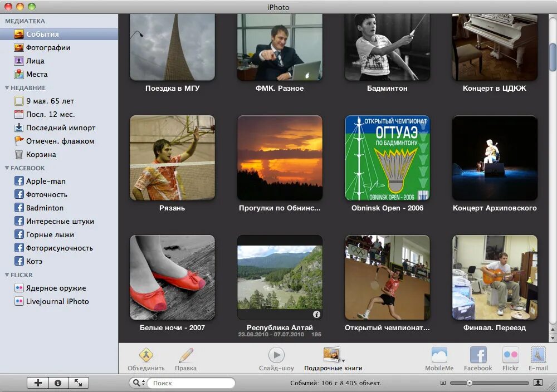
Task: Select the Финвал. Переезд event
Action: pos(495,277)
